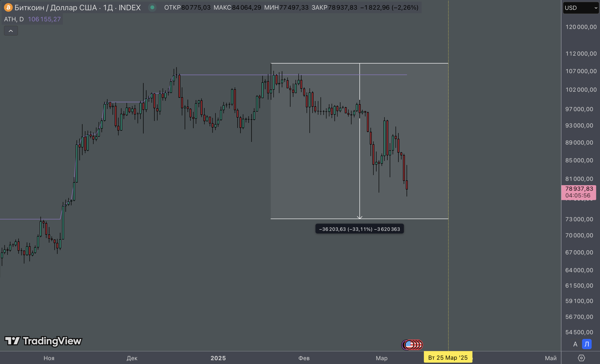
Task: Click the Фев label on time axis
Action: 304,358
